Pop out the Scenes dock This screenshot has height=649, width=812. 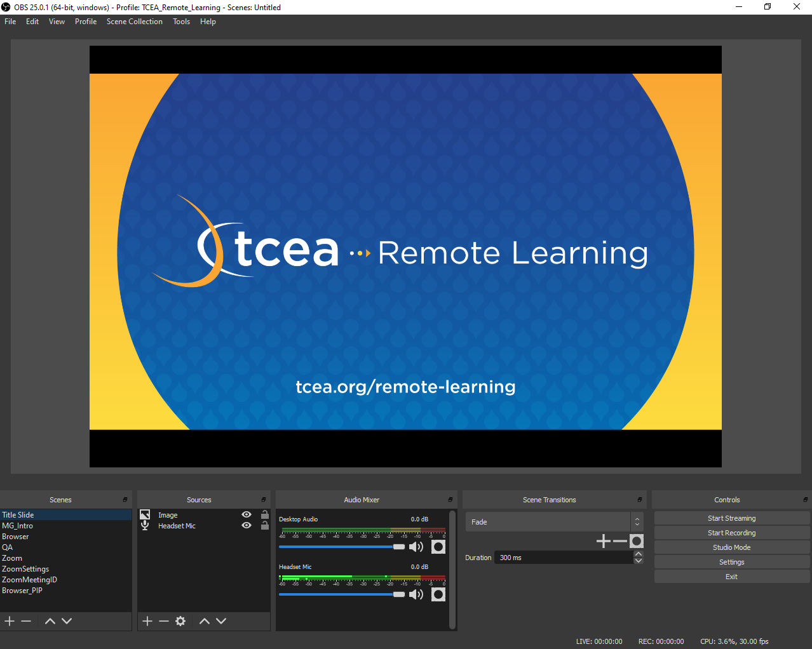[125, 500]
